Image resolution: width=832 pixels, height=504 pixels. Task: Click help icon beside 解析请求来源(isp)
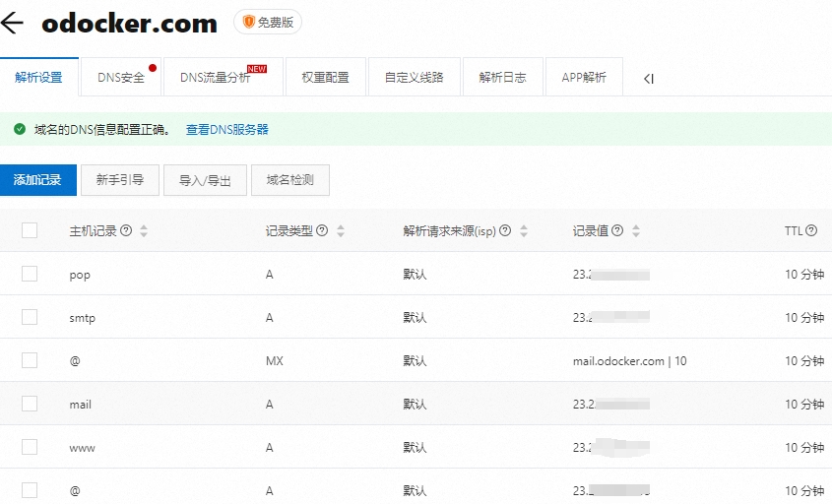click(505, 231)
